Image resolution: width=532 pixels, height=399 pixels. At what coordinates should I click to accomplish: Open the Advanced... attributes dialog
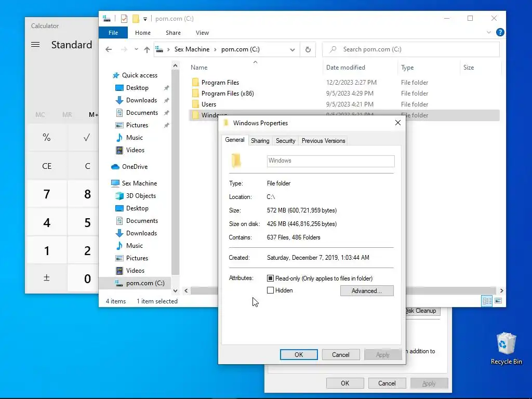(x=367, y=291)
